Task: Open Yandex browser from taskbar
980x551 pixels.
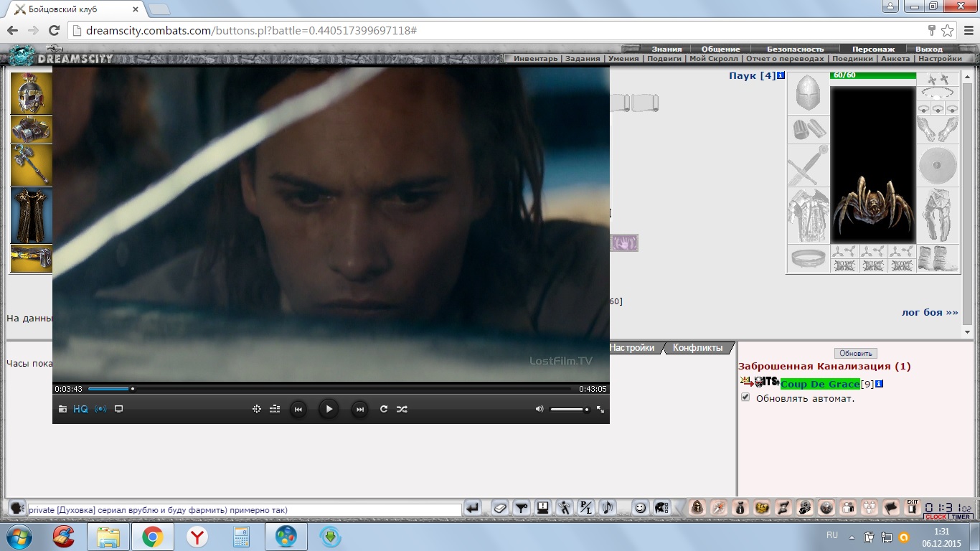Action: [x=197, y=536]
